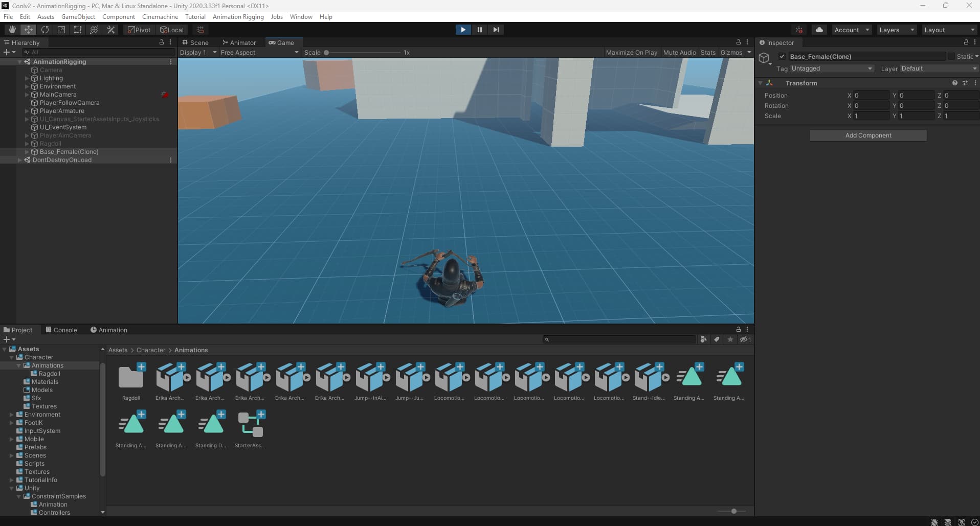
Task: Open the Animation Rigging menu
Action: pyautogui.click(x=237, y=16)
